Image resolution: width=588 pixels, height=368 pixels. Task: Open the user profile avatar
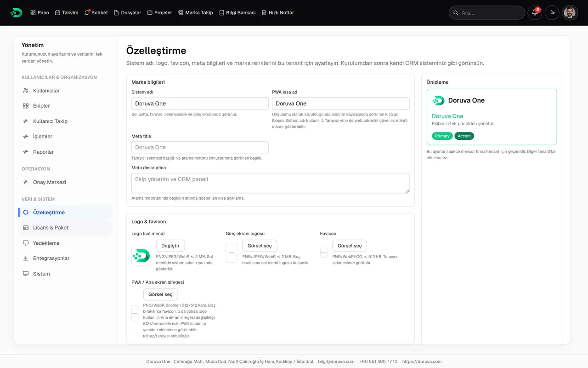(x=570, y=13)
